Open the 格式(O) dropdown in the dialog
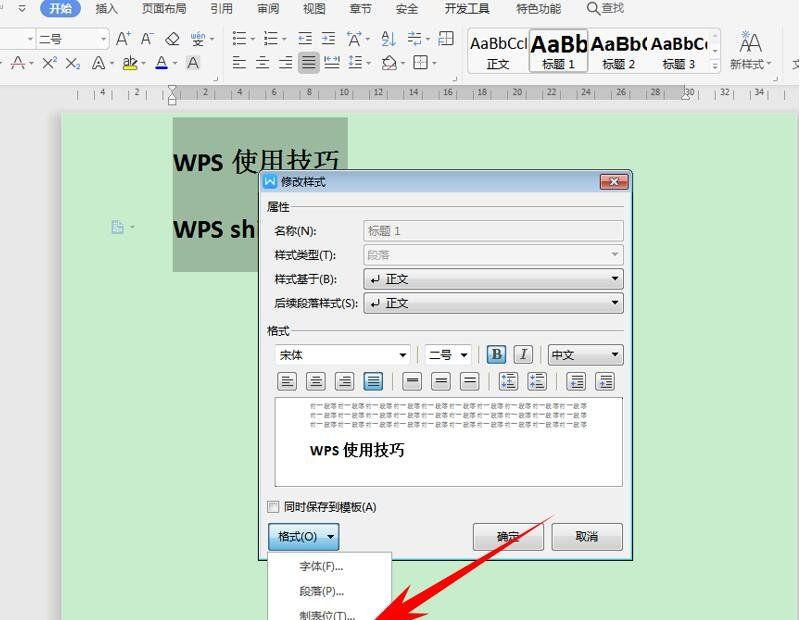 click(303, 537)
